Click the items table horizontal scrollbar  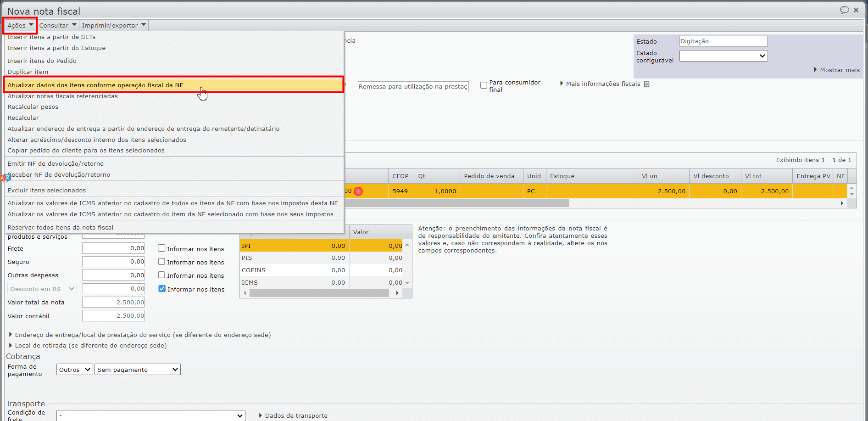(x=456, y=203)
